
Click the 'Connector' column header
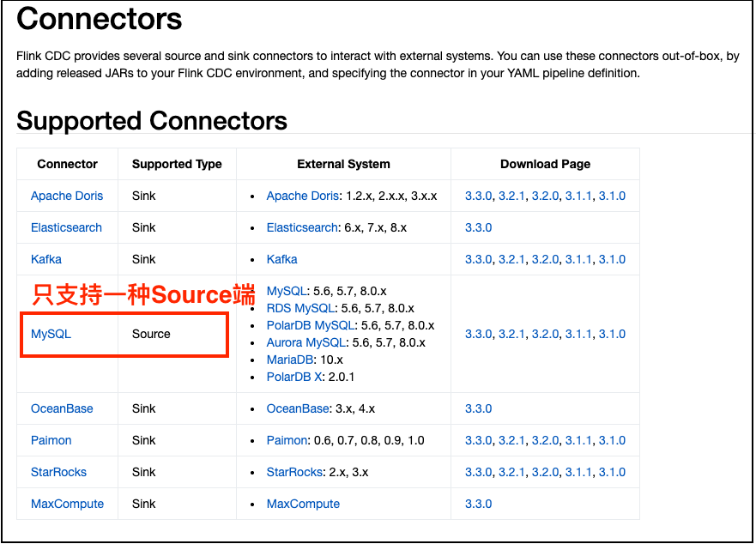(68, 164)
